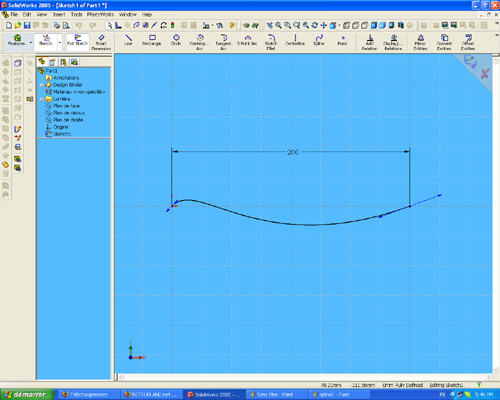Toggle Section View icon
500x400 pixels.
tap(401, 25)
